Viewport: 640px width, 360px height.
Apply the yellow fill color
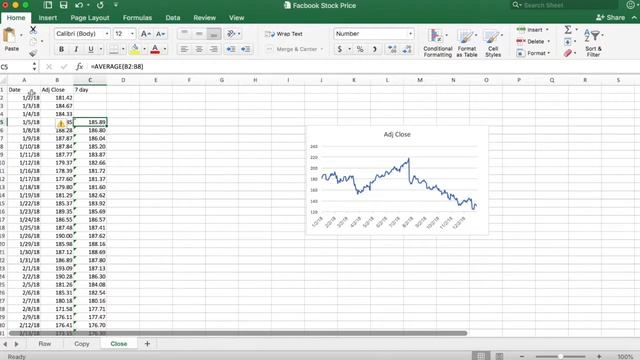135,49
